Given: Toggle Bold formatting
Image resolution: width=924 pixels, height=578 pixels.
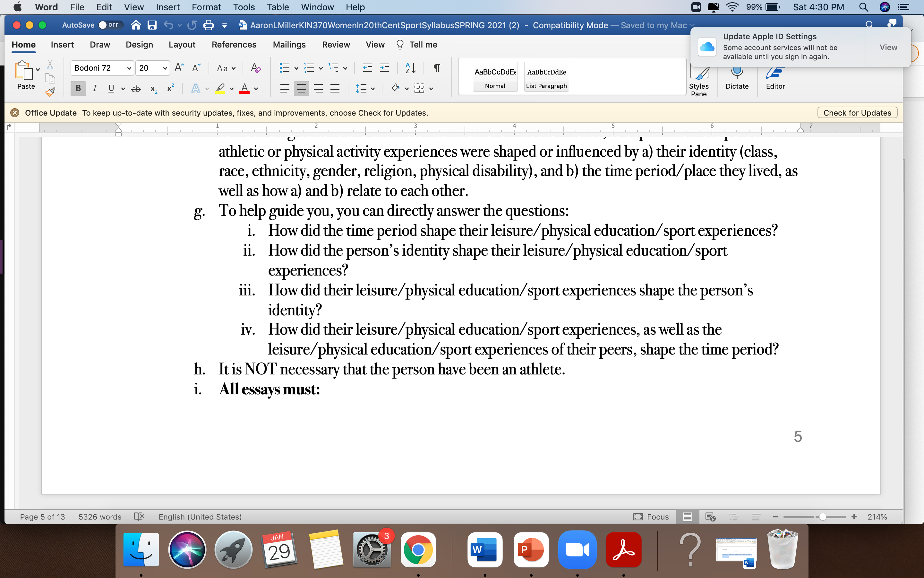Looking at the screenshot, I should coord(78,89).
